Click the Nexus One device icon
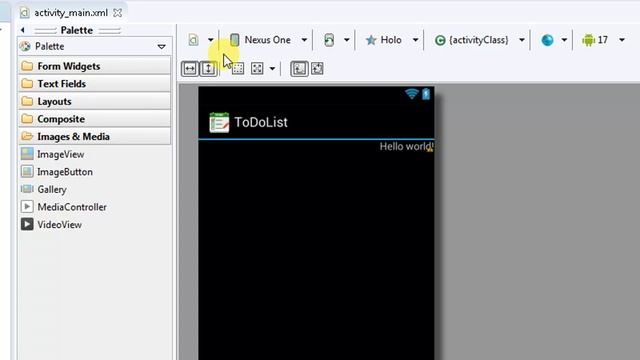 [x=234, y=40]
